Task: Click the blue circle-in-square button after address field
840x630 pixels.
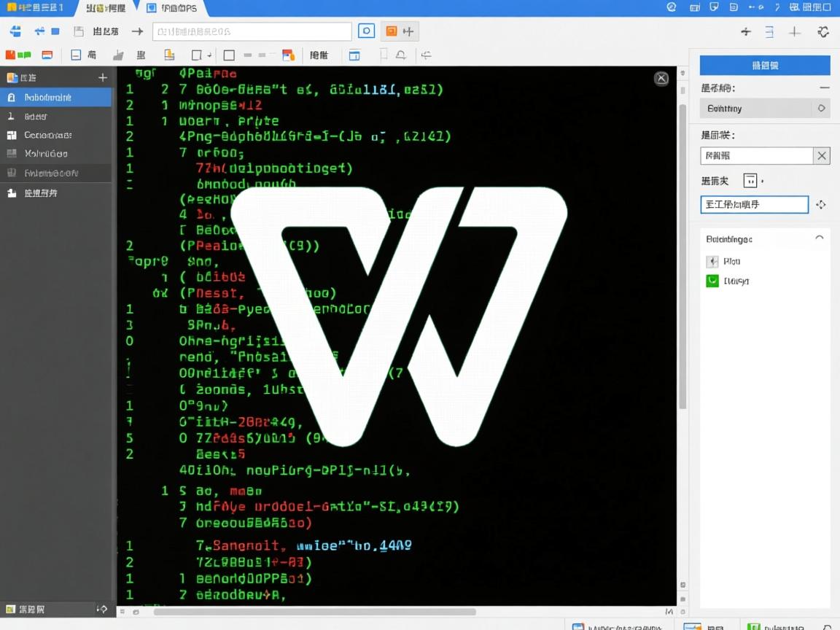Action: coord(366,31)
